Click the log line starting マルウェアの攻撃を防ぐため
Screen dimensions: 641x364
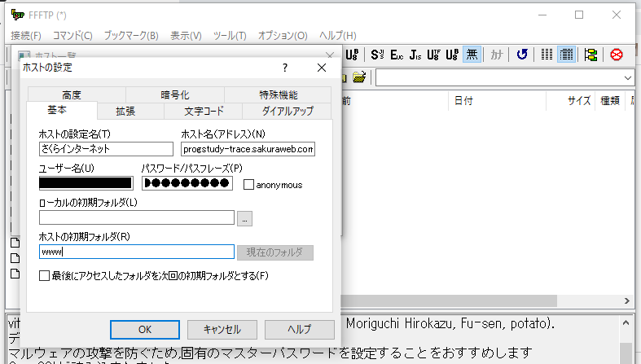[270, 352]
